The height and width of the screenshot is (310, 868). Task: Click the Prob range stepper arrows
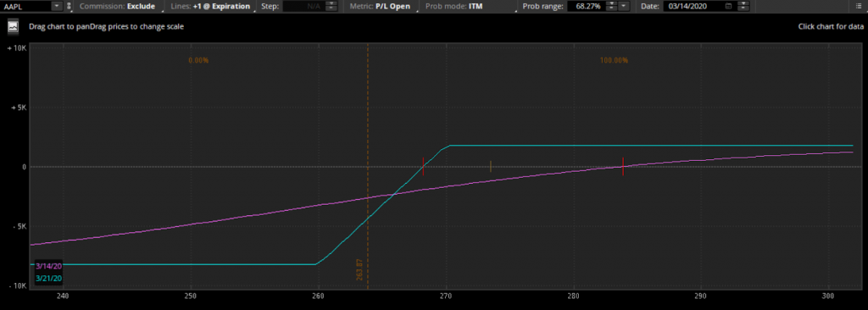point(611,7)
